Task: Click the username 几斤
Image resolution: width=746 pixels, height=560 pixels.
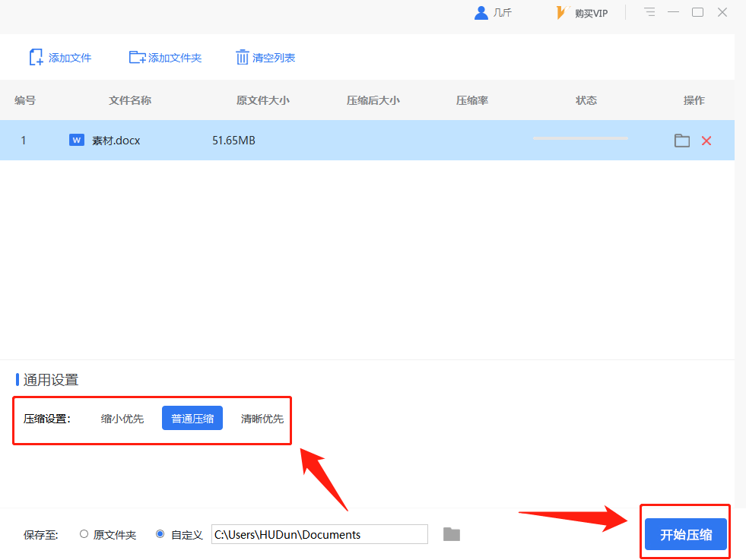Action: coord(503,13)
